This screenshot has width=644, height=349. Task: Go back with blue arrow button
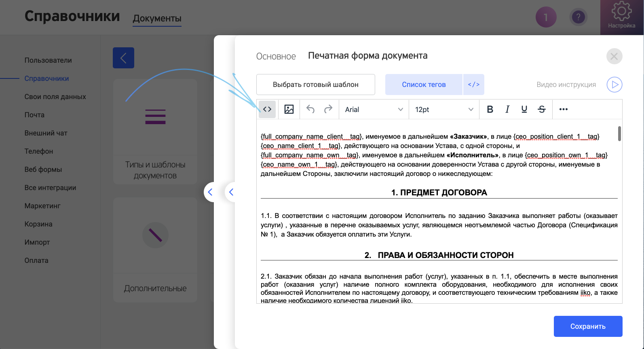tap(123, 58)
